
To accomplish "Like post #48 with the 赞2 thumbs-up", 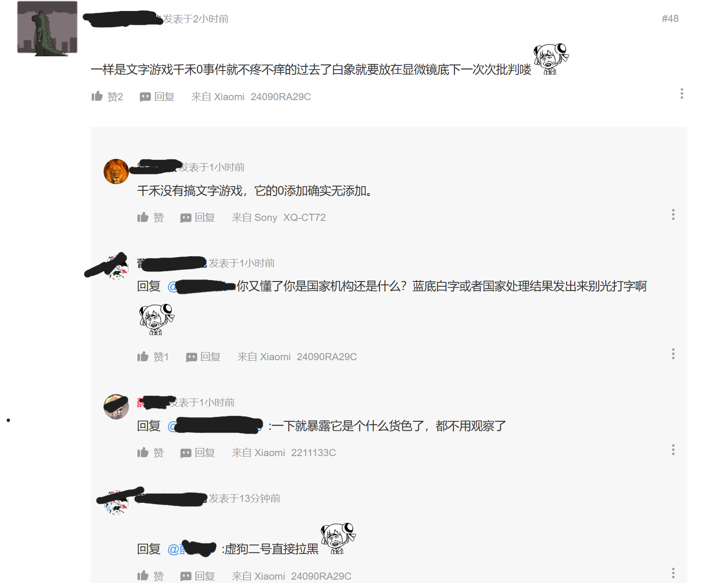I will pos(107,97).
